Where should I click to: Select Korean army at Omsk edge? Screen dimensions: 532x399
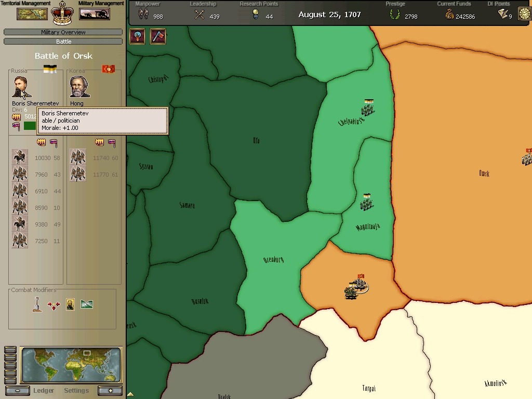(527, 157)
